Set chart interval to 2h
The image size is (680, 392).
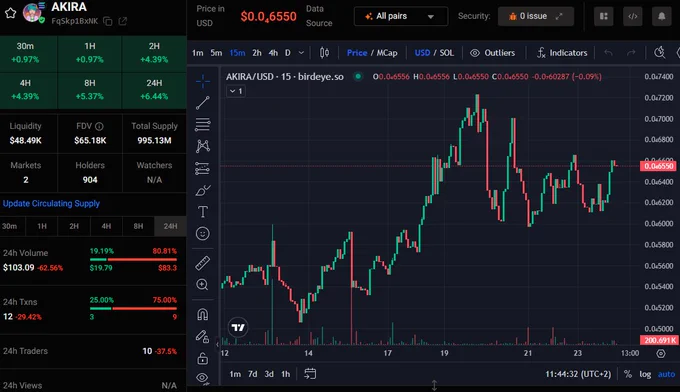257,53
